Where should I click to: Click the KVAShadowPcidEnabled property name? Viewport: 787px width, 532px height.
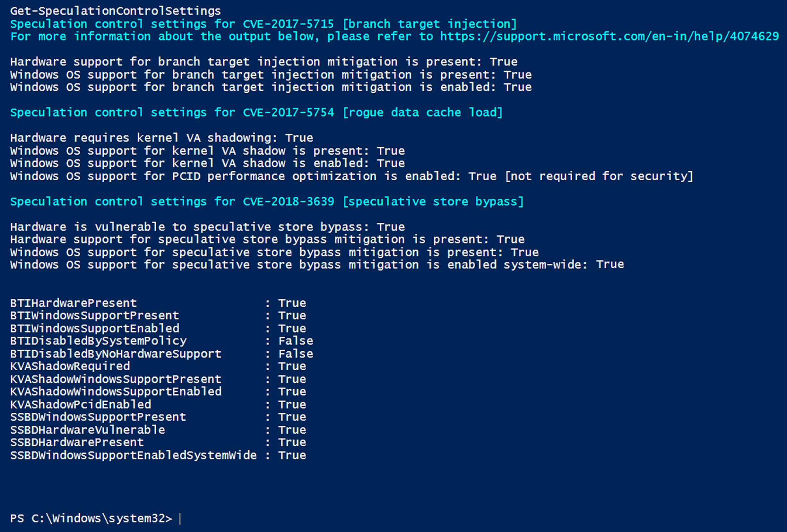coord(81,404)
